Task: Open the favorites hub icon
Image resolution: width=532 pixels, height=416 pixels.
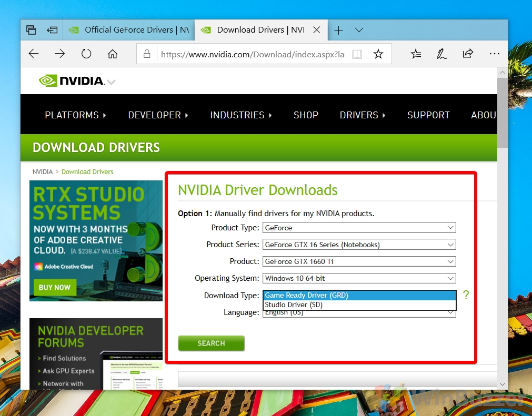Action: point(416,54)
